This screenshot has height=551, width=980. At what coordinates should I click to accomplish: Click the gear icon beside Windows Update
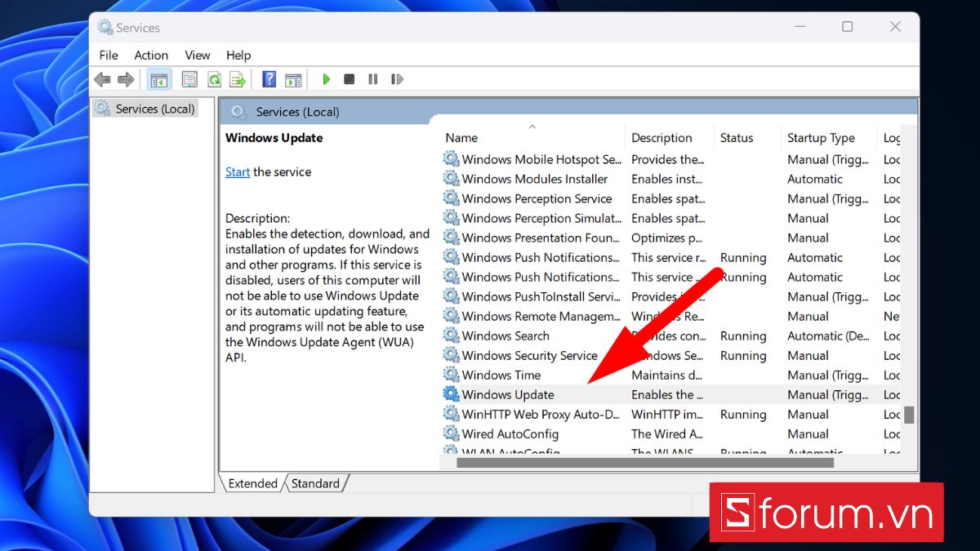coord(451,394)
